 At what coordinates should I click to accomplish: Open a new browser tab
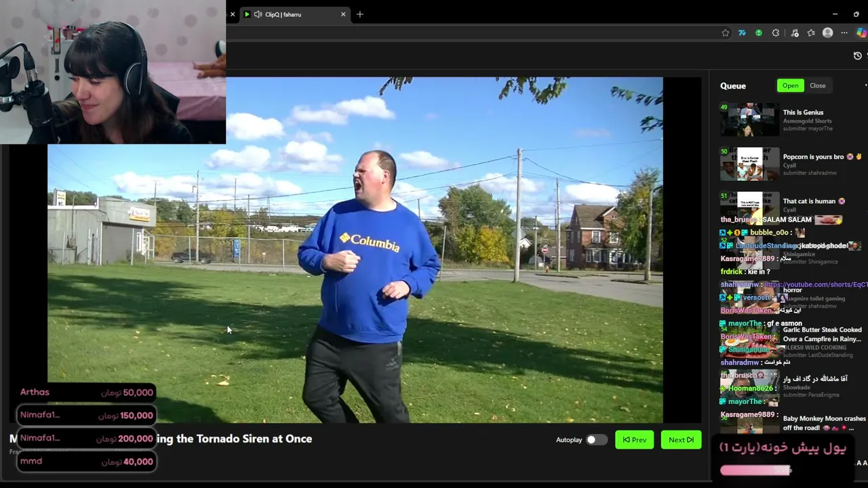(360, 14)
